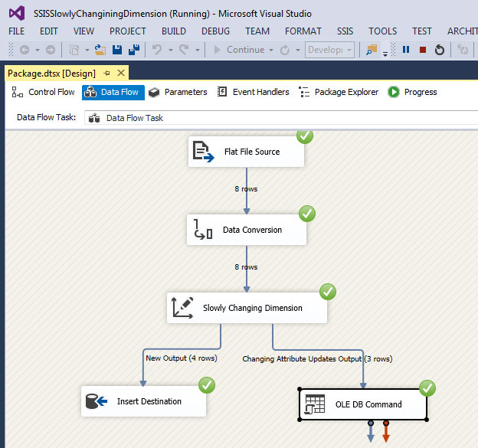The image size is (478, 448).
Task: Open the Event Handlers tab
Action: pos(253,92)
